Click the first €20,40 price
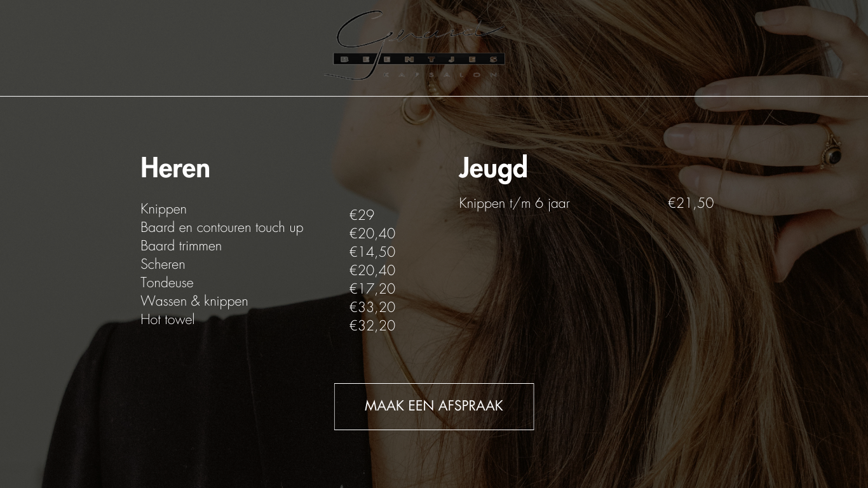This screenshot has width=868, height=488. (372, 233)
